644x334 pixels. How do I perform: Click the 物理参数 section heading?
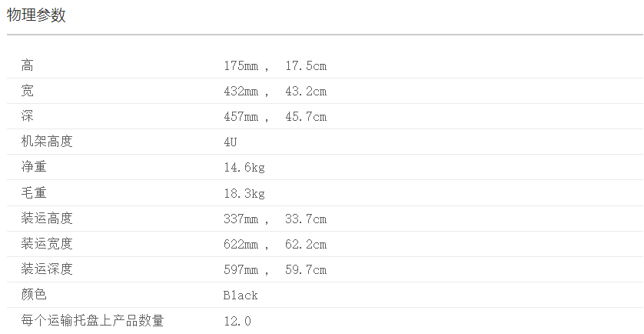point(36,15)
